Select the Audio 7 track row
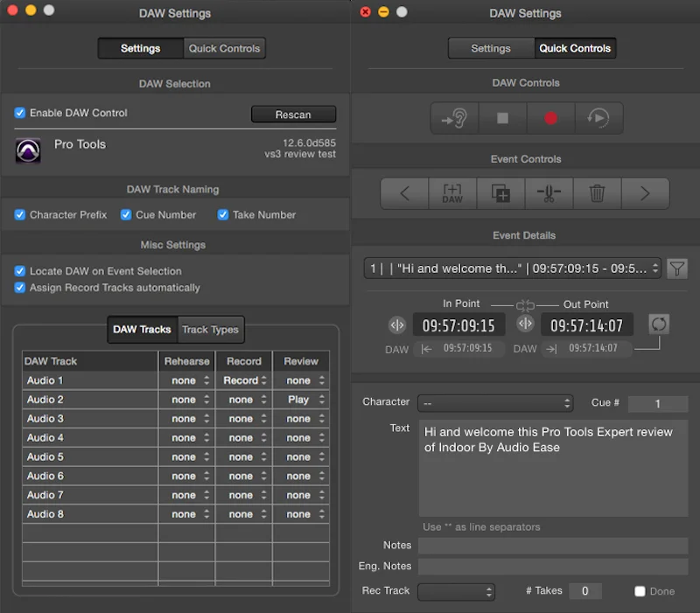 coord(176,495)
